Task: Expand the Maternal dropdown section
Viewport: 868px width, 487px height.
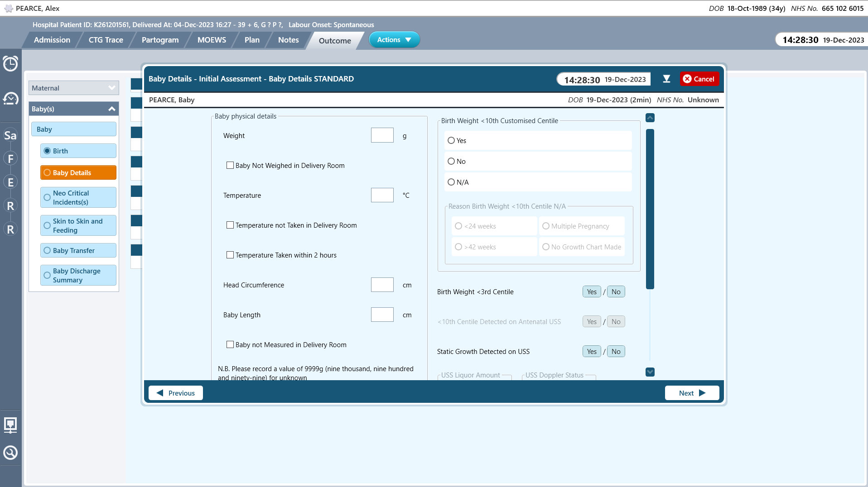Action: tap(74, 88)
